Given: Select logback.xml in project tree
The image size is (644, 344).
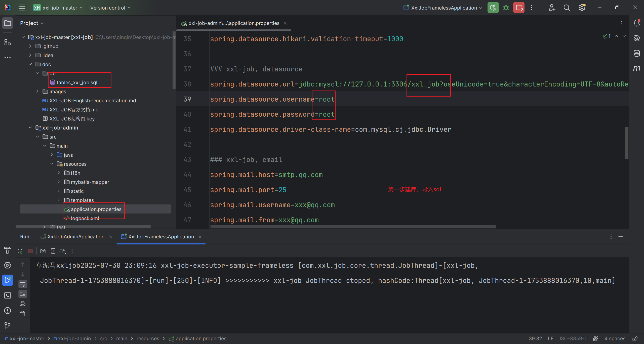Looking at the screenshot, I should coord(82,218).
